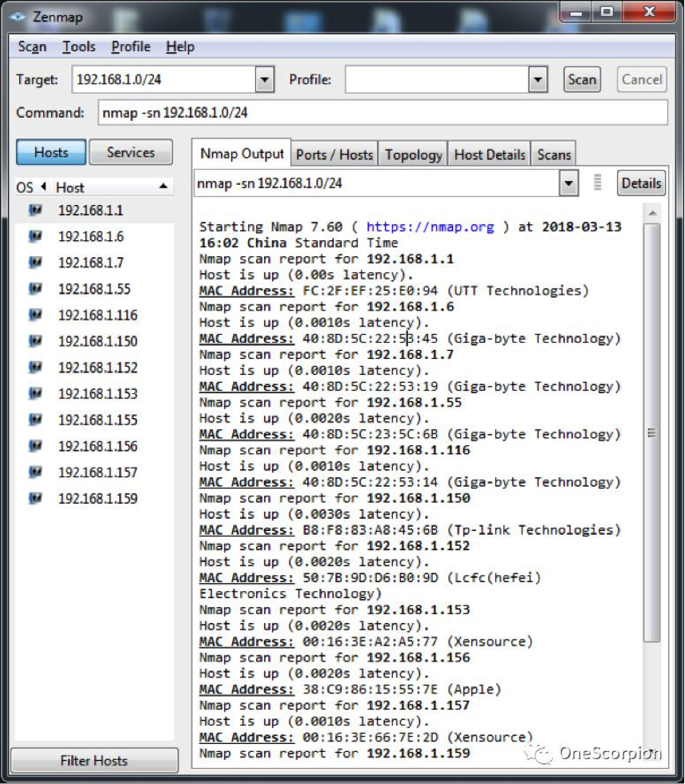
Task: Click the OS icon beside host 192.168.1.55
Action: (x=35, y=288)
